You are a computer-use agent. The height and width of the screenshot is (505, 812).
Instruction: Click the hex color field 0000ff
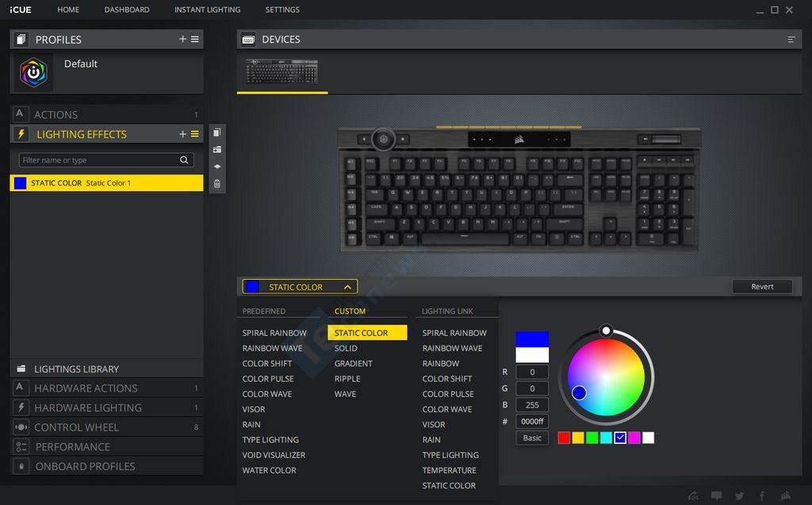coord(532,422)
